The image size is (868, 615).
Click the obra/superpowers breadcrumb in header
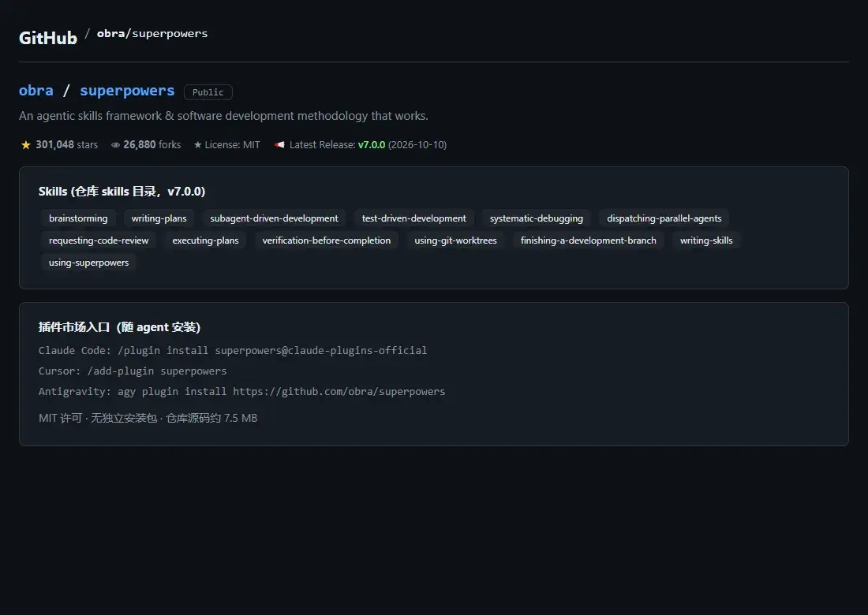(x=152, y=33)
